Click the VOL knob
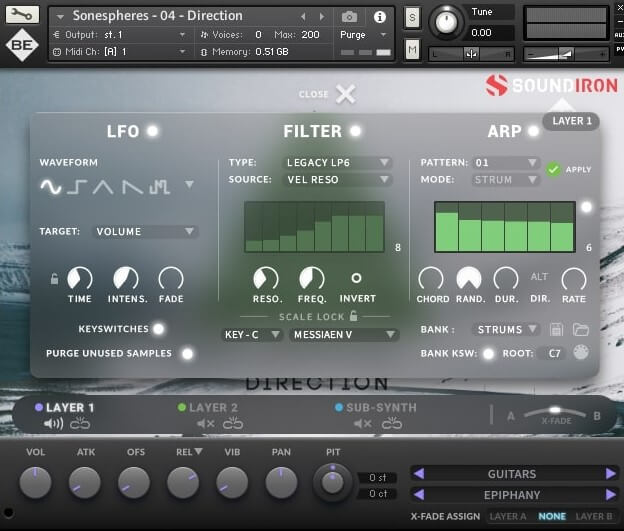The width and height of the screenshot is (624, 531). (x=35, y=482)
